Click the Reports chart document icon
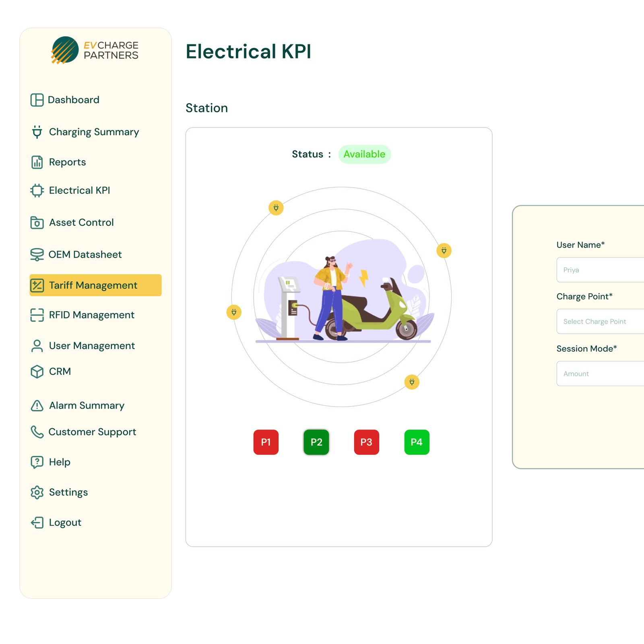Viewport: 644px width, 644px height. [37, 162]
